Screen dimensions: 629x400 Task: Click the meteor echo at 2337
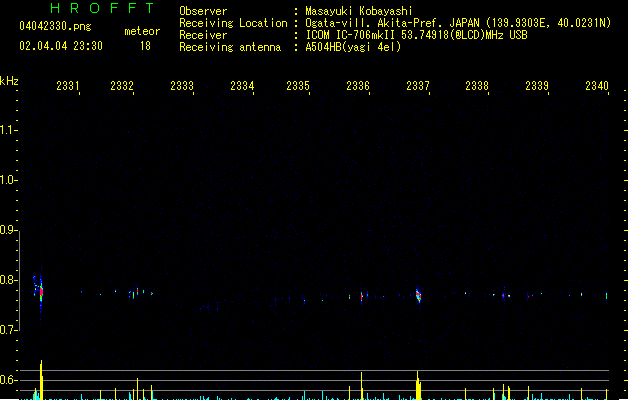click(x=418, y=296)
